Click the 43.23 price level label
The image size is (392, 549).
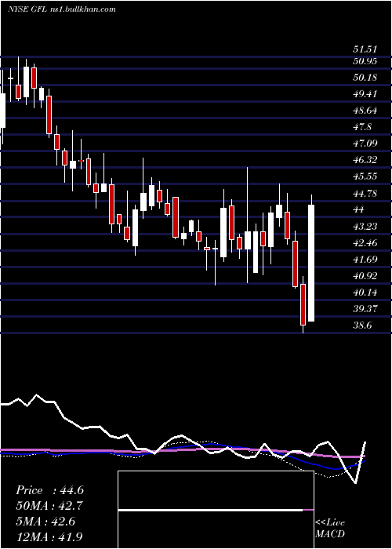pyautogui.click(x=365, y=227)
